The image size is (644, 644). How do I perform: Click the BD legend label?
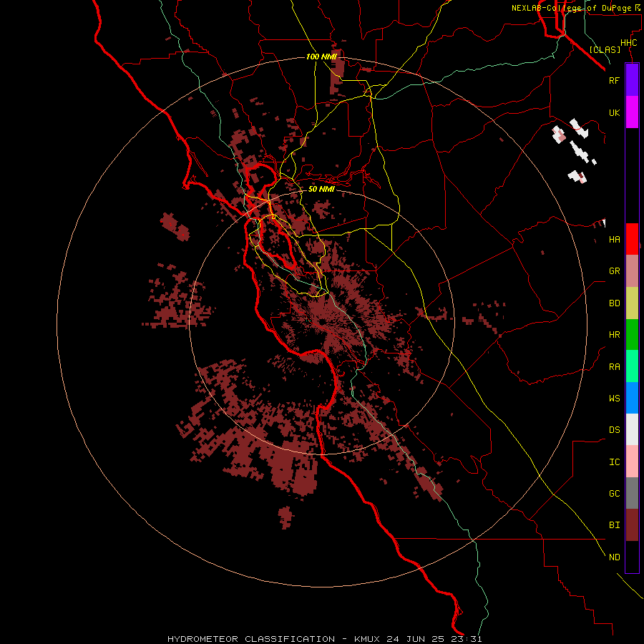point(614,303)
